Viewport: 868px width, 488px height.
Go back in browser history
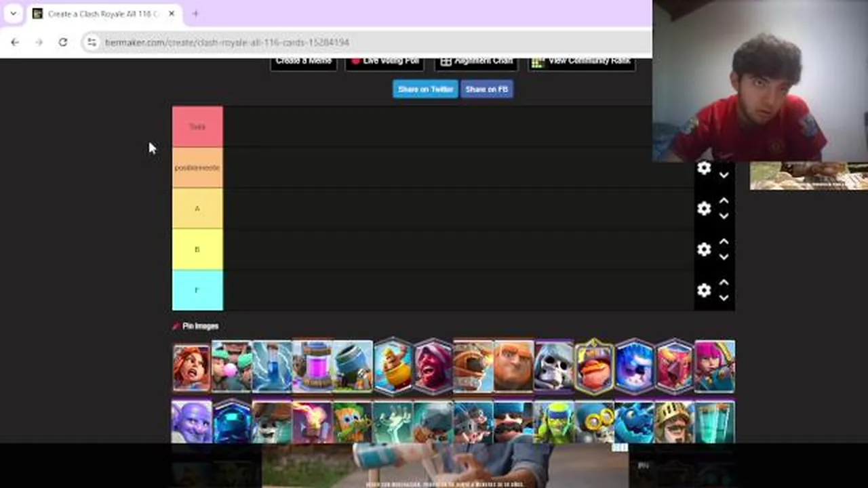(15, 42)
